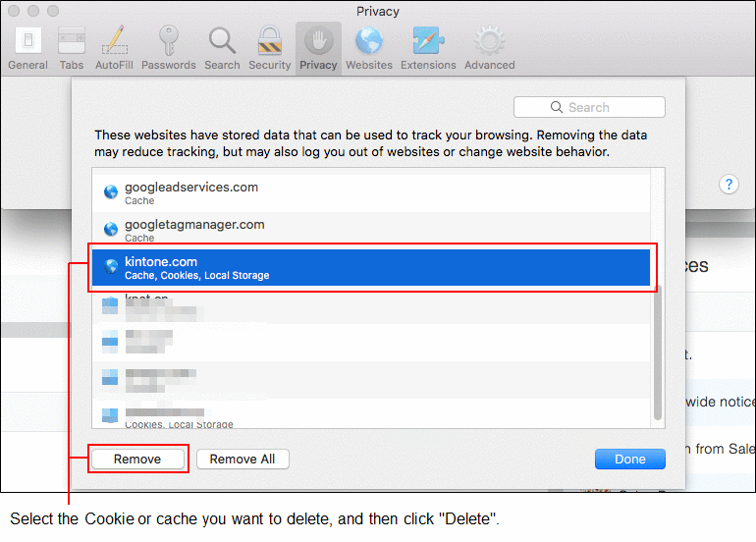Click the Done button
Image resolution: width=756 pixels, height=542 pixels.
[x=629, y=460]
